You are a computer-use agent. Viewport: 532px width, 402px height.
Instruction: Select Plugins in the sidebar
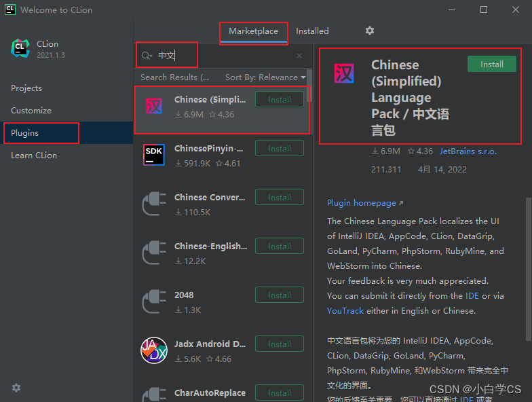pyautogui.click(x=66, y=133)
